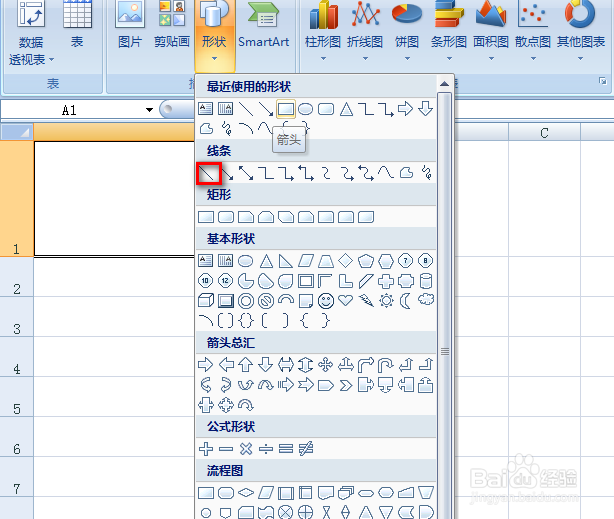Select the minus sign in 公式形状
This screenshot has height=519, width=614.
pos(226,449)
